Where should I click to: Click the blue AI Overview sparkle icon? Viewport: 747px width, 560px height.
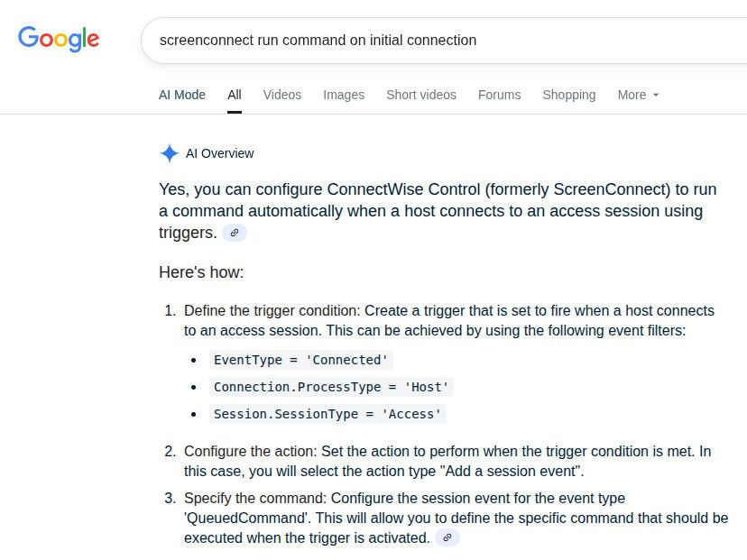tap(169, 153)
